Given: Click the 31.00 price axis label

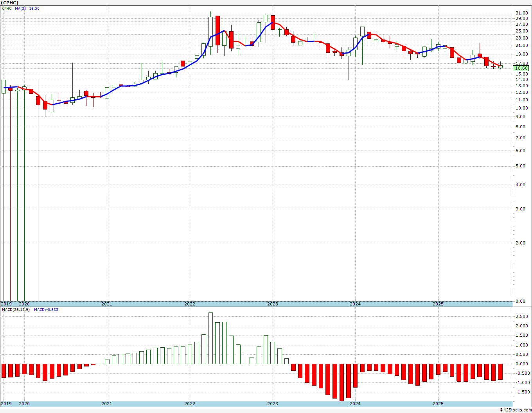Looking at the screenshot, I should coord(522,13).
